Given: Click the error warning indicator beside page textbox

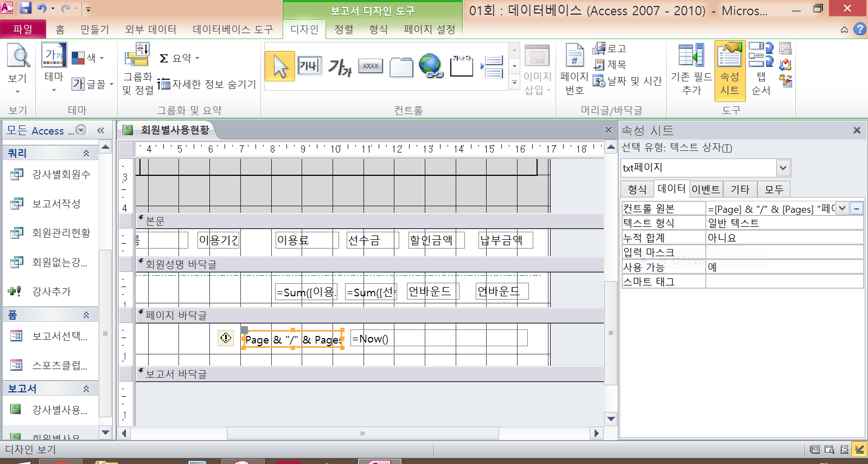Looking at the screenshot, I should pyautogui.click(x=226, y=338).
